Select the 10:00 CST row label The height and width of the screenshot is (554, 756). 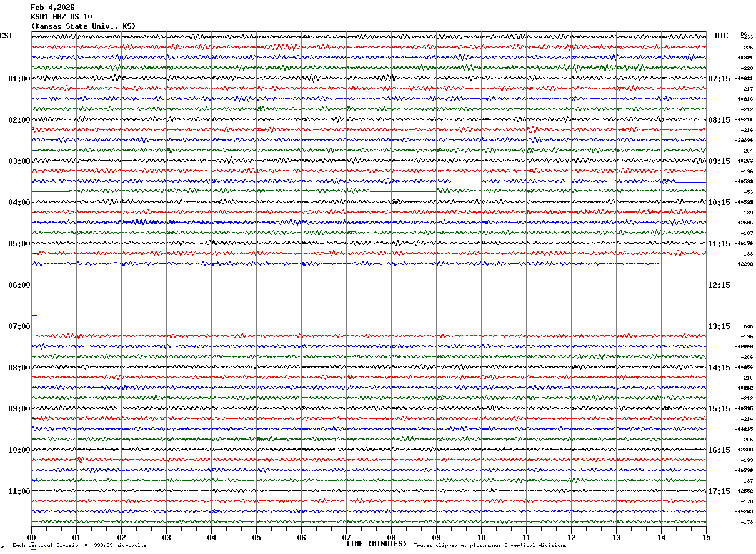coord(19,450)
